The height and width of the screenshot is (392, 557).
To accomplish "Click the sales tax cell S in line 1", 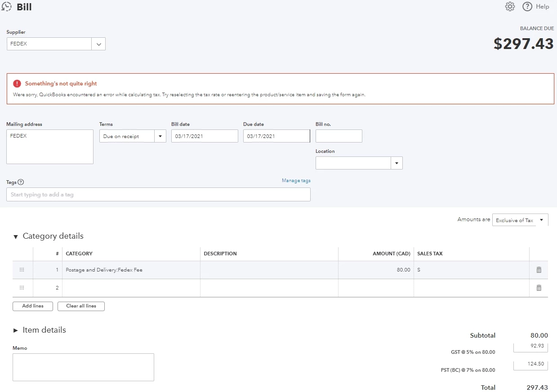I will pyautogui.click(x=472, y=270).
